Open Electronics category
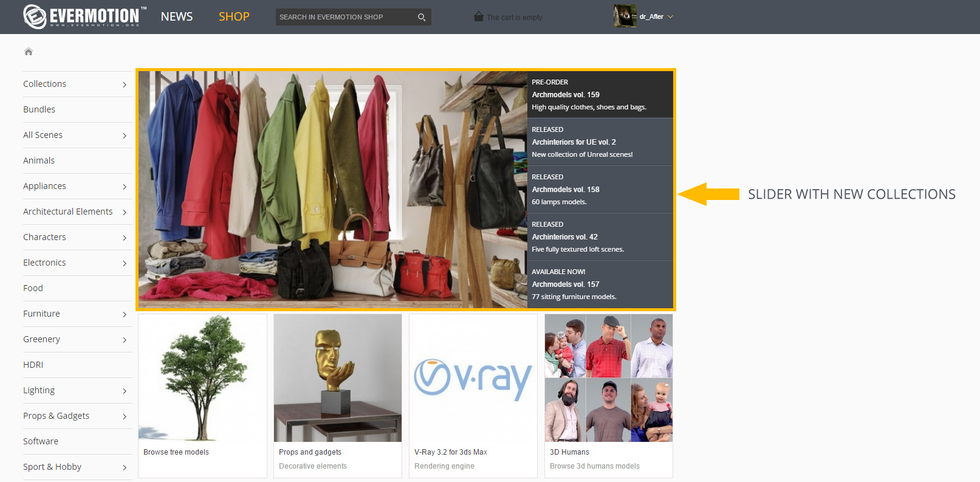Image resolution: width=980 pixels, height=482 pixels. click(44, 263)
